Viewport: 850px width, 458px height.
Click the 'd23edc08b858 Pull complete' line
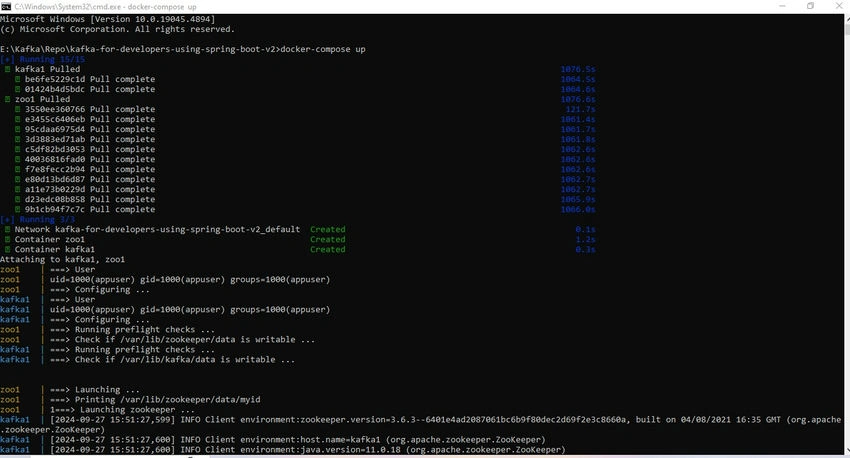89,199
